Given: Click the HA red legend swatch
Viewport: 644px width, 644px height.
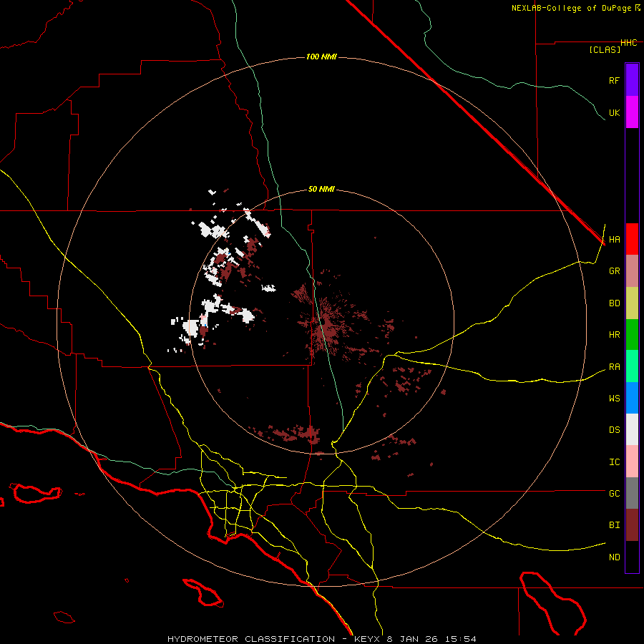Looking at the screenshot, I should (632, 239).
